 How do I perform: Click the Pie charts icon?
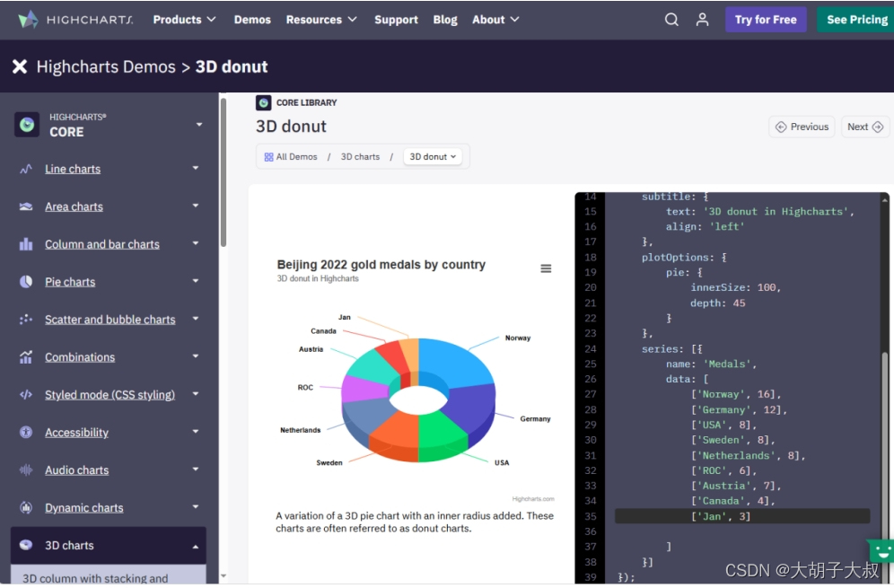(26, 282)
